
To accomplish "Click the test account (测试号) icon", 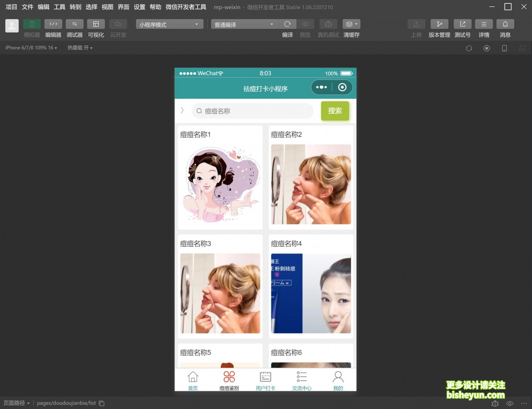I will [462, 24].
